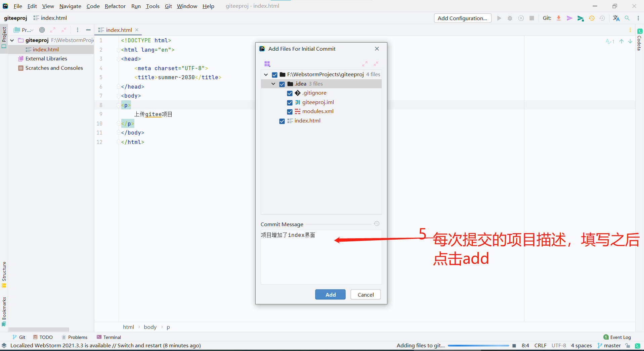Screen dimensions: 644x351
Task: Open the Bookmarks tool window stripe
Action: [x=4, y=311]
